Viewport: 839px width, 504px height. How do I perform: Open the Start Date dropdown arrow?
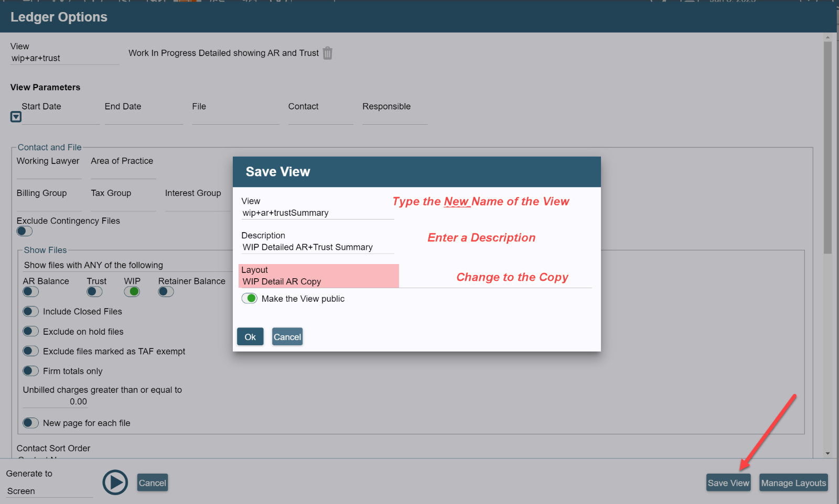15,116
